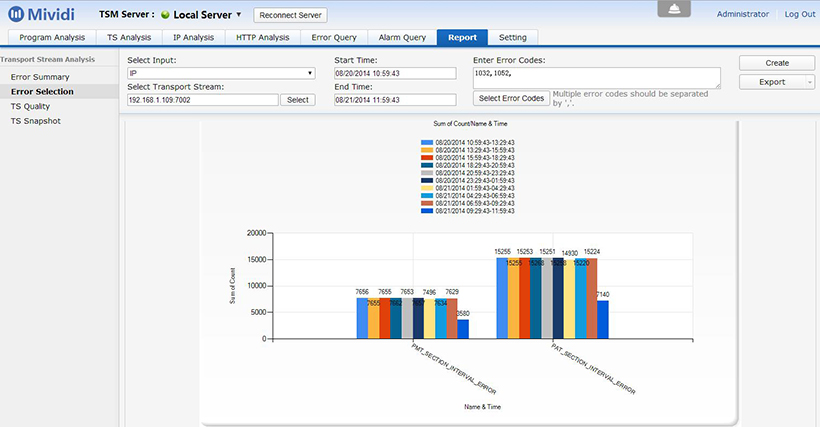
Task: Click the Mividi logo icon
Action: (x=16, y=15)
